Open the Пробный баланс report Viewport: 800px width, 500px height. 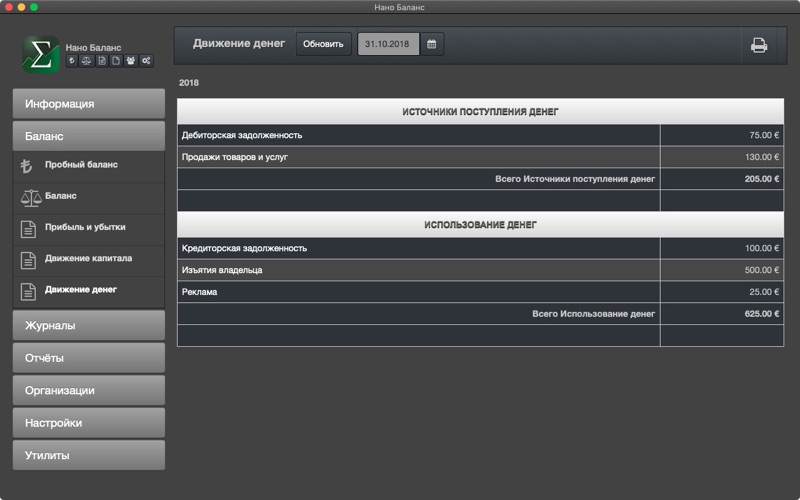(89, 165)
